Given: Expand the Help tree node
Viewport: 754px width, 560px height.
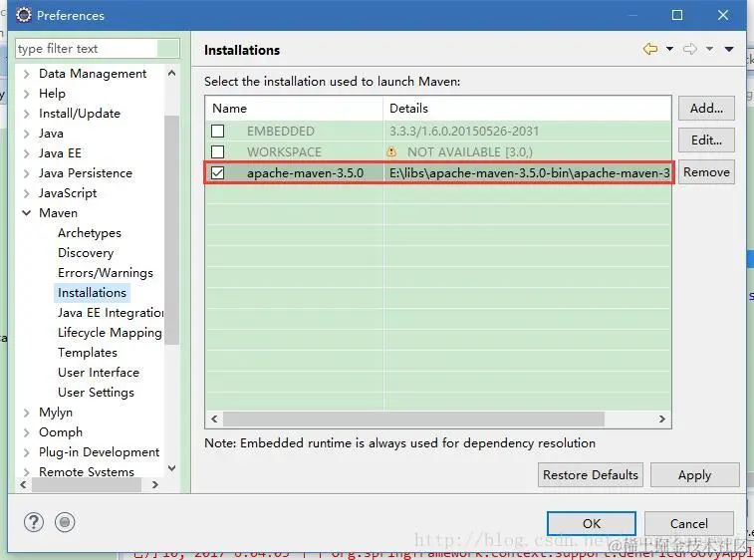Looking at the screenshot, I should 27,94.
